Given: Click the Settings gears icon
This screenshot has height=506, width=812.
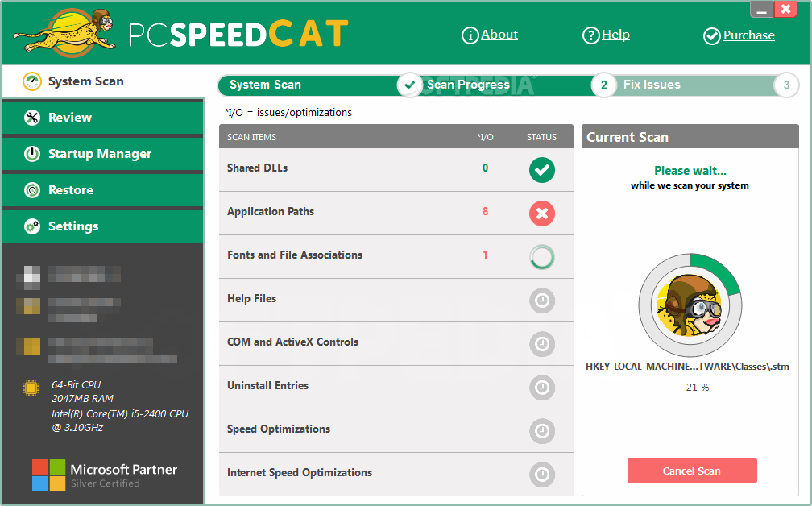Looking at the screenshot, I should coord(32,226).
